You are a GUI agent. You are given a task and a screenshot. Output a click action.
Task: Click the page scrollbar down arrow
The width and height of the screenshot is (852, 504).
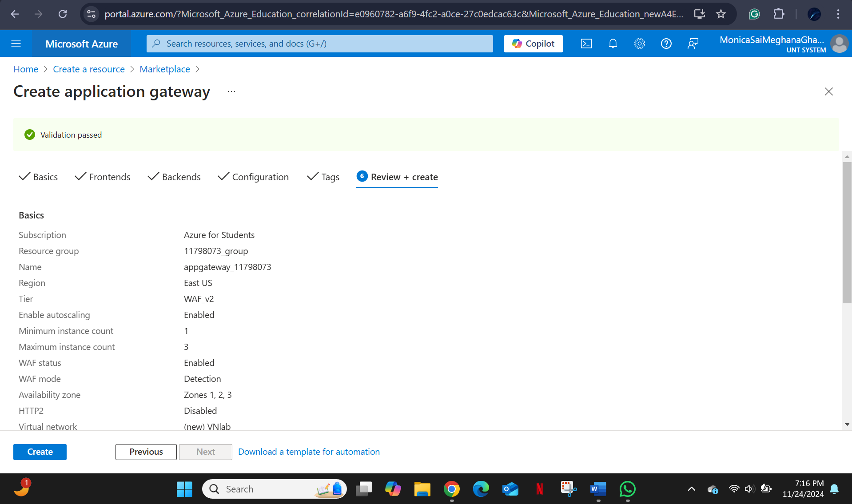(847, 425)
